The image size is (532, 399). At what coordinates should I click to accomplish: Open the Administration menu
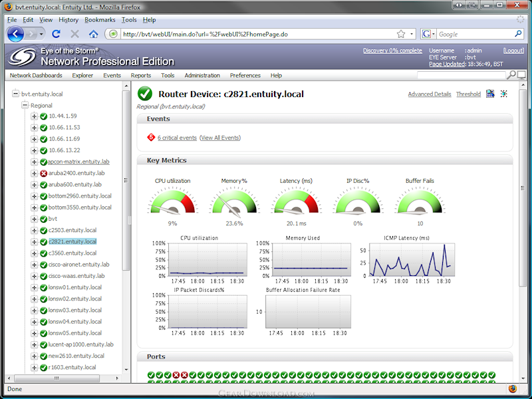point(202,75)
